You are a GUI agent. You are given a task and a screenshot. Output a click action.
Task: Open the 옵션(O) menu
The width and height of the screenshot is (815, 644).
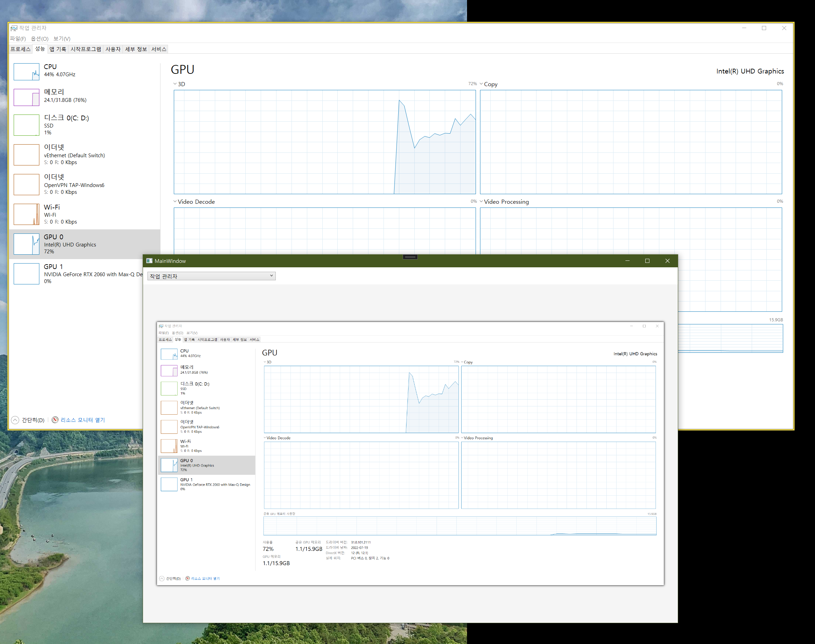pyautogui.click(x=40, y=39)
